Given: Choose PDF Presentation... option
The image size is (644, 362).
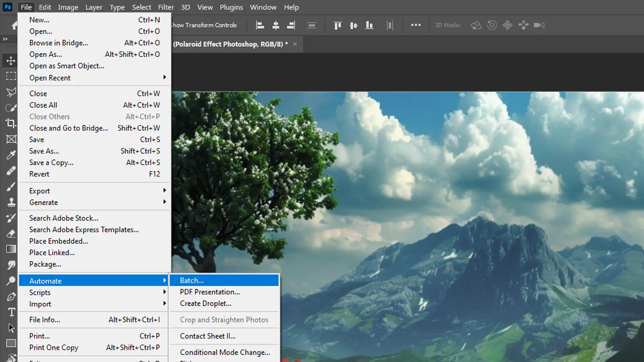Looking at the screenshot, I should (224, 292).
